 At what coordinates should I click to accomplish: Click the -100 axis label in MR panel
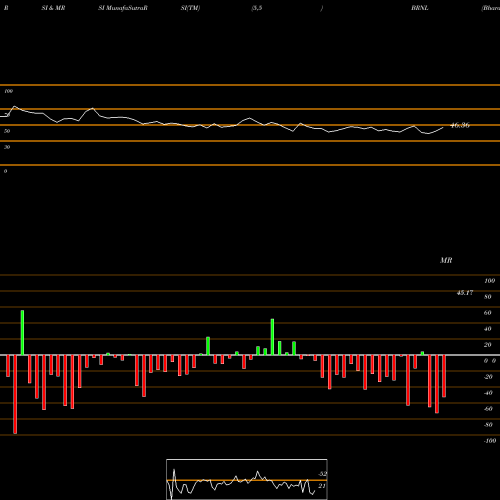click(x=489, y=441)
